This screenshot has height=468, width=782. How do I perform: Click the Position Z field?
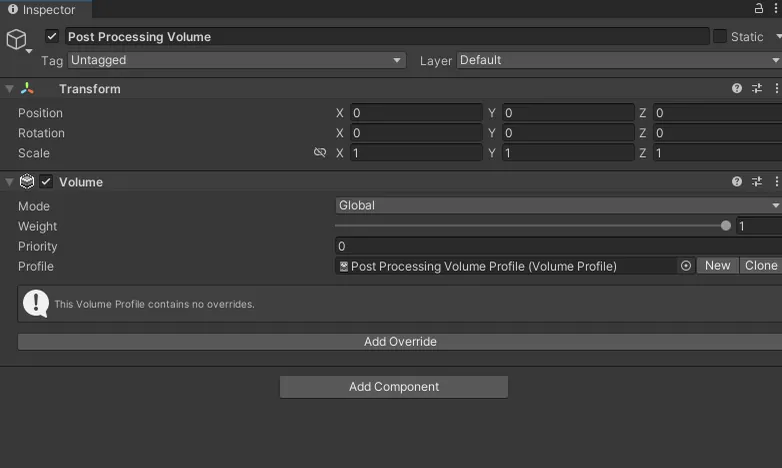[x=718, y=113]
